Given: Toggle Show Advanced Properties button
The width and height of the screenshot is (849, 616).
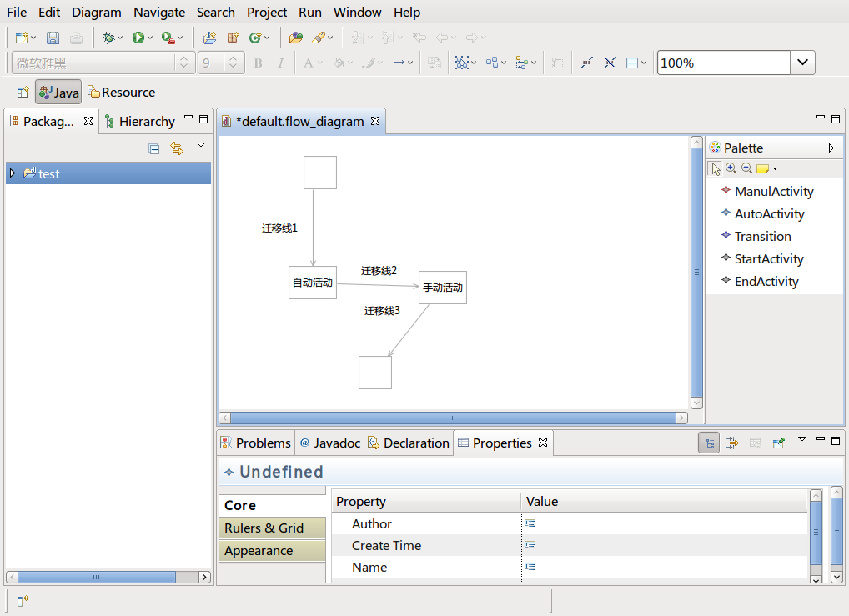Looking at the screenshot, I should click(732, 443).
